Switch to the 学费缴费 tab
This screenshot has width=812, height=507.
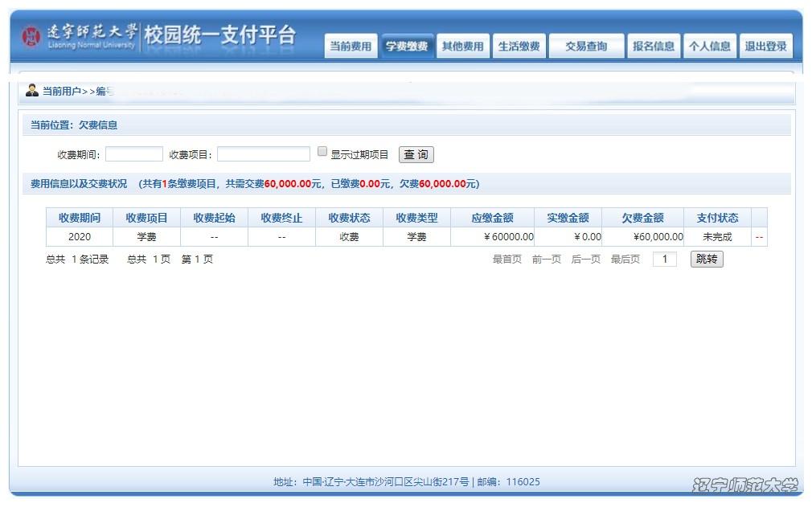click(x=407, y=47)
